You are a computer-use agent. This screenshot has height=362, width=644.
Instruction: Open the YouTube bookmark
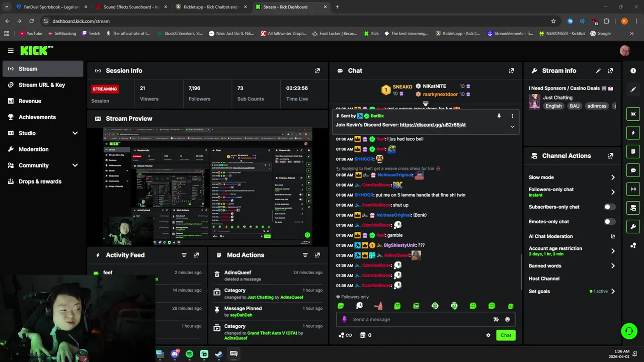(x=31, y=34)
